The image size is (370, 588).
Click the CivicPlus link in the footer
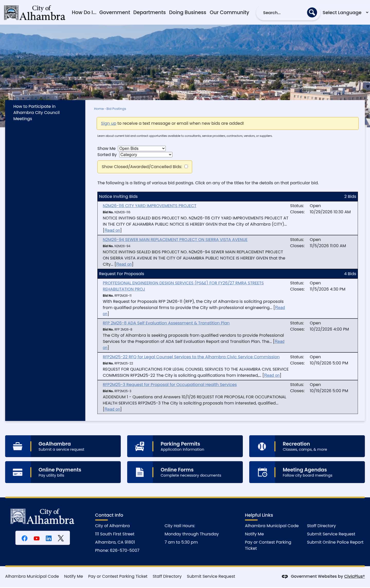point(354,576)
